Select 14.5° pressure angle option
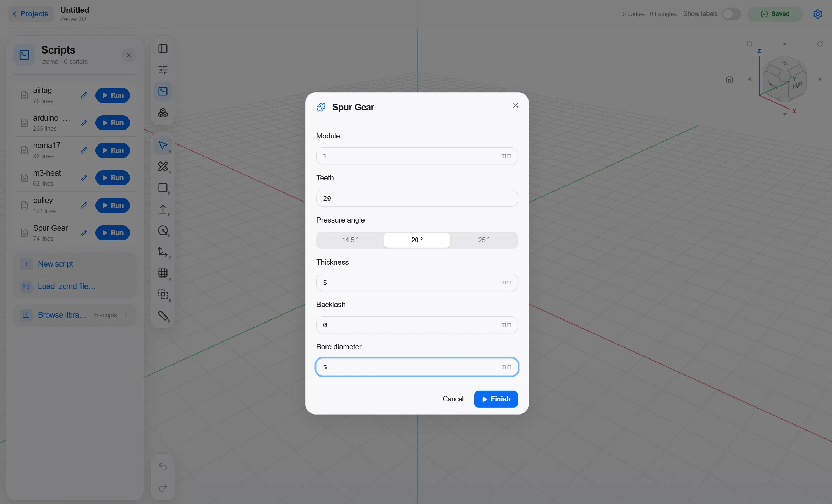The image size is (832, 504). [350, 240]
